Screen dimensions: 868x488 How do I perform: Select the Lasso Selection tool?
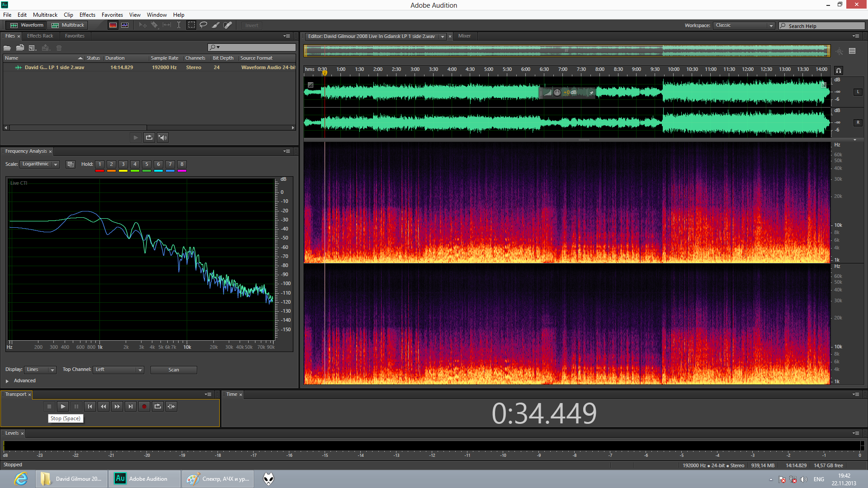(203, 25)
